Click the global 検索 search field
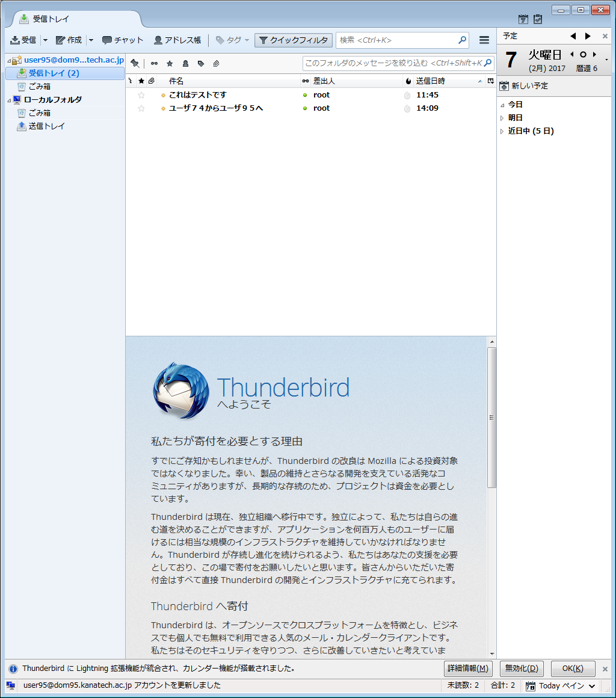This screenshot has width=616, height=698. [402, 40]
